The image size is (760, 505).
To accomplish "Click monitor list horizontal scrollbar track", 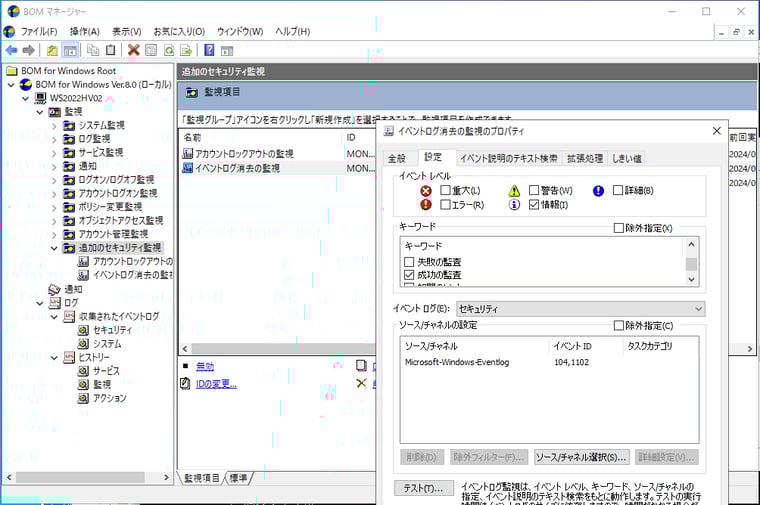I will (283, 348).
